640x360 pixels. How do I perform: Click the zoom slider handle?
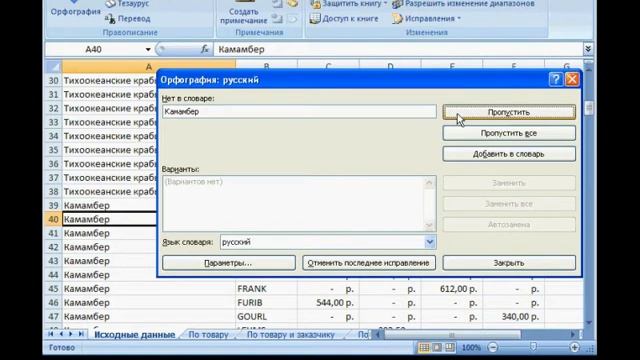(x=533, y=347)
